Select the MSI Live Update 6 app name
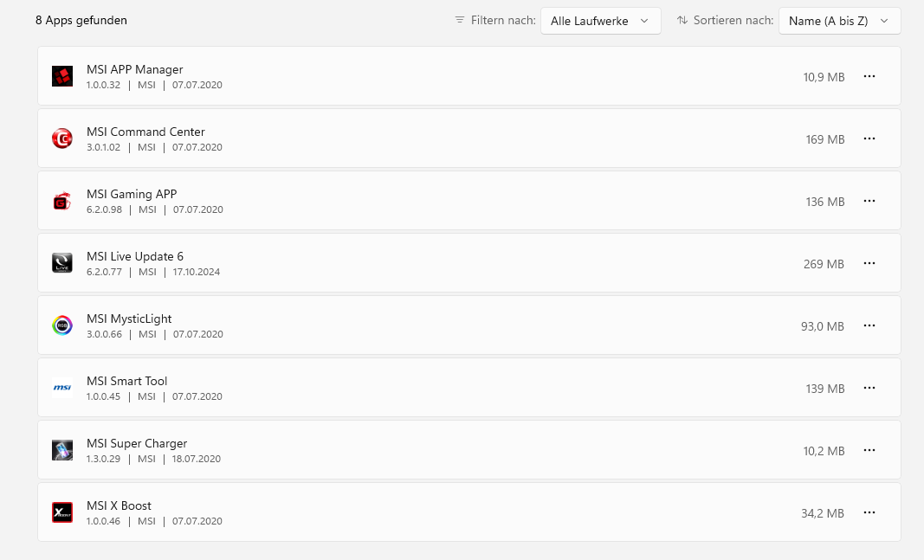Screen dimensions: 924x560 point(135,256)
